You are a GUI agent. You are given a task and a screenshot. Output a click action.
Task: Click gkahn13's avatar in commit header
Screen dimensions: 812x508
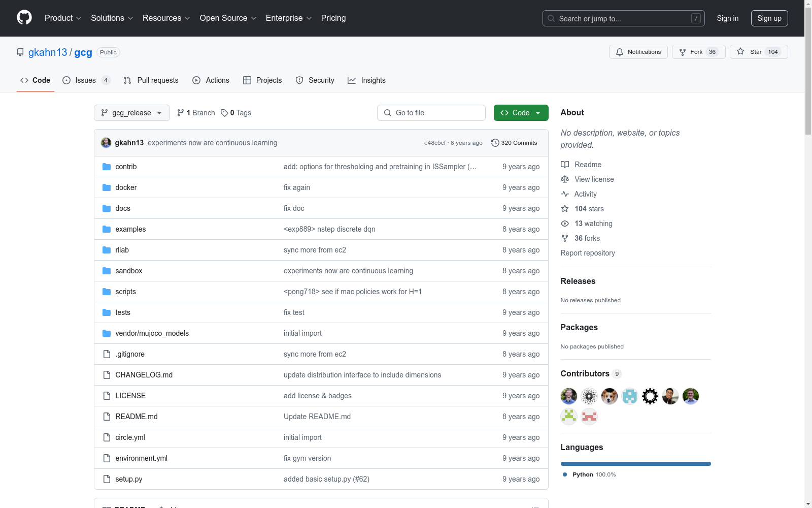106,143
